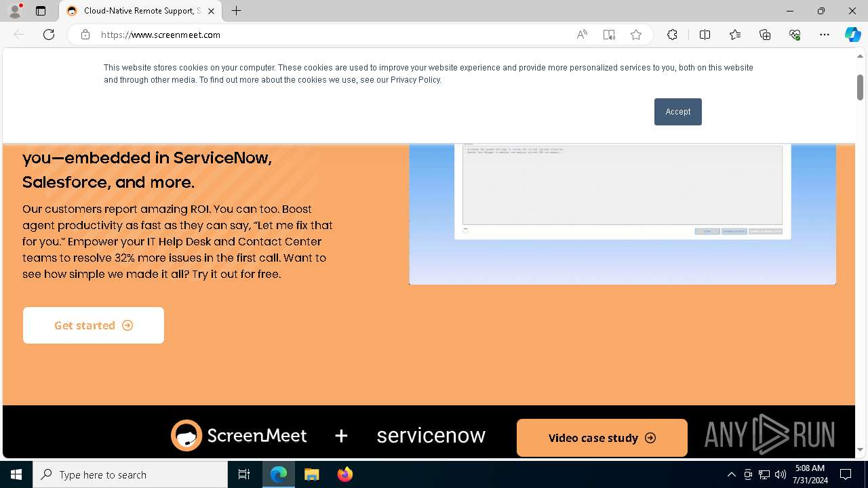Refresh the current page

coord(49,35)
